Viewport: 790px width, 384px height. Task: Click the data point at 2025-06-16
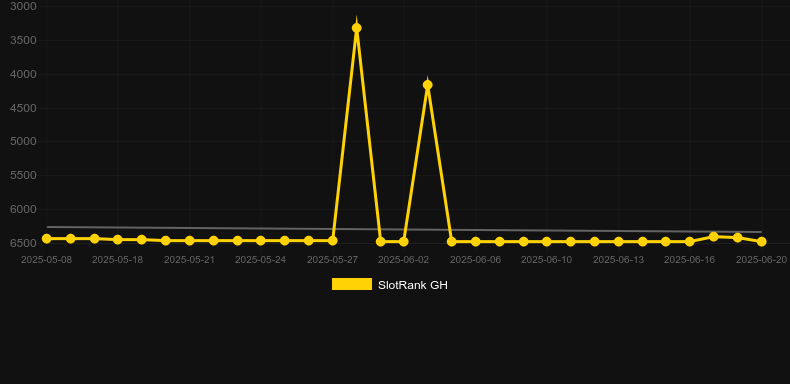pos(690,241)
